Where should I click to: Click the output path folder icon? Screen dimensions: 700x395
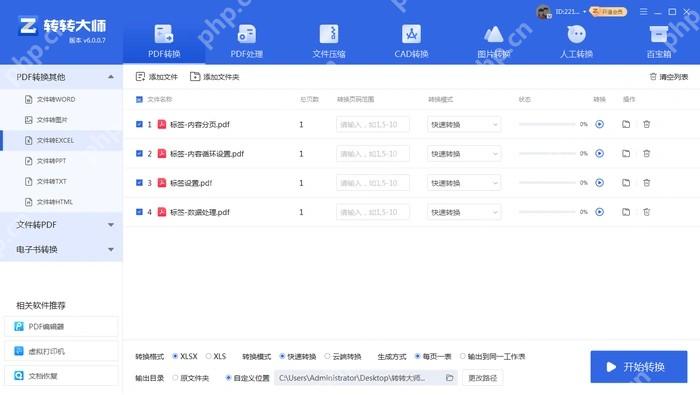coord(450,378)
